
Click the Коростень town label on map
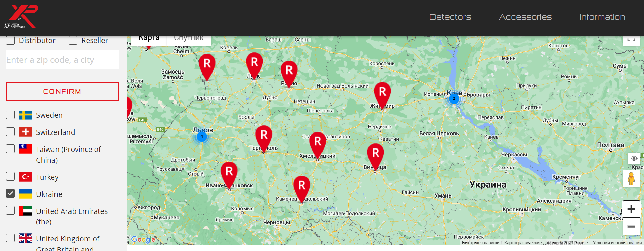click(x=382, y=63)
